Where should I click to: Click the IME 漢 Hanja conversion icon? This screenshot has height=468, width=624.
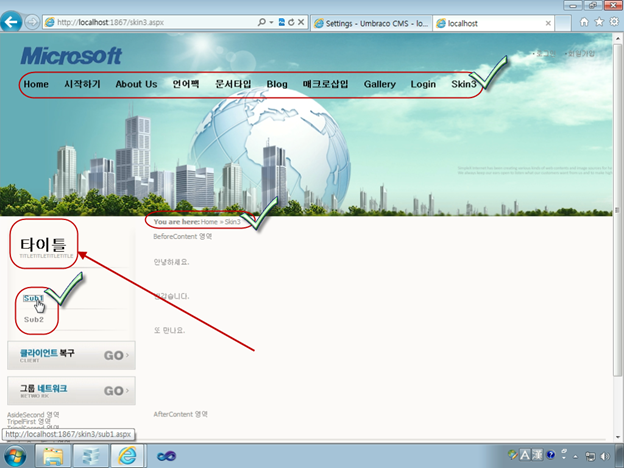coord(537,455)
